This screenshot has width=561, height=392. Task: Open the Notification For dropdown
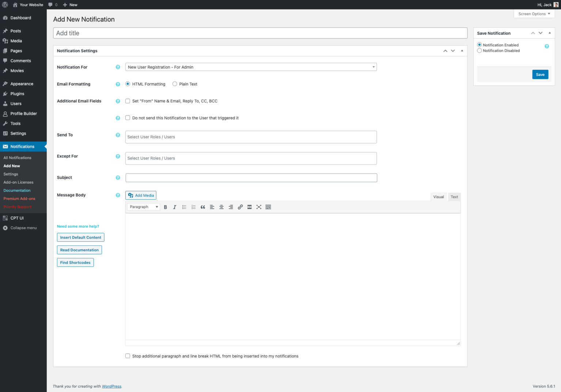(251, 67)
